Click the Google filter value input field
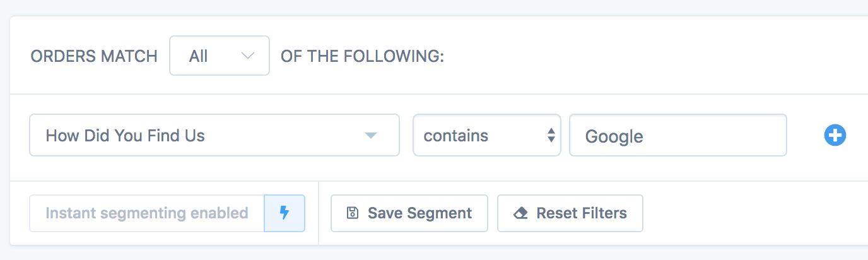The image size is (868, 260). 677,135
